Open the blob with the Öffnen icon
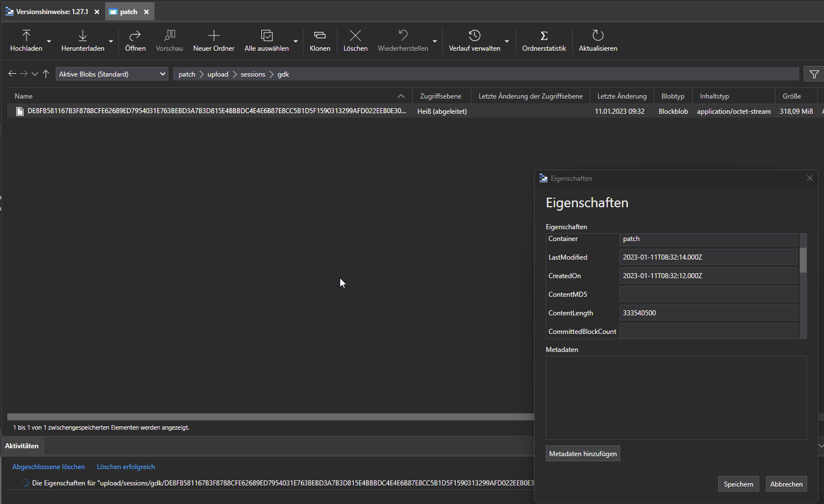 [135, 36]
